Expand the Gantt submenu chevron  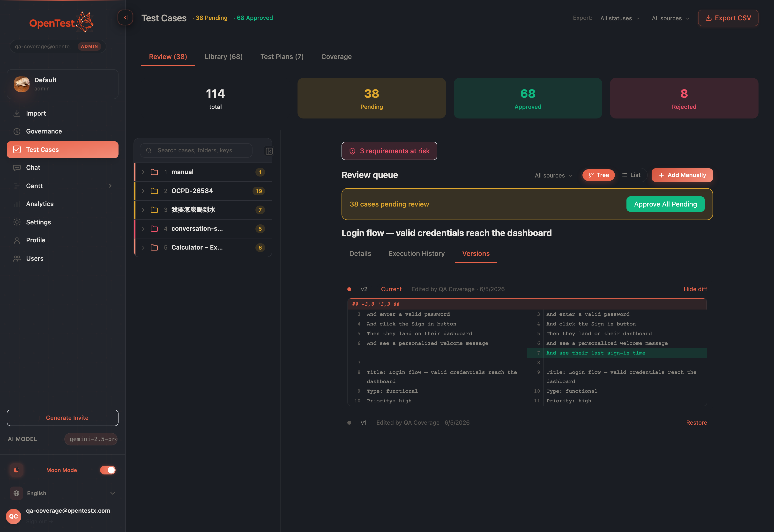point(110,186)
